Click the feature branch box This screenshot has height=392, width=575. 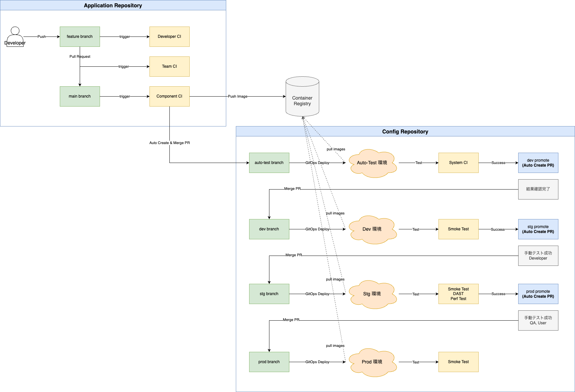pos(80,37)
